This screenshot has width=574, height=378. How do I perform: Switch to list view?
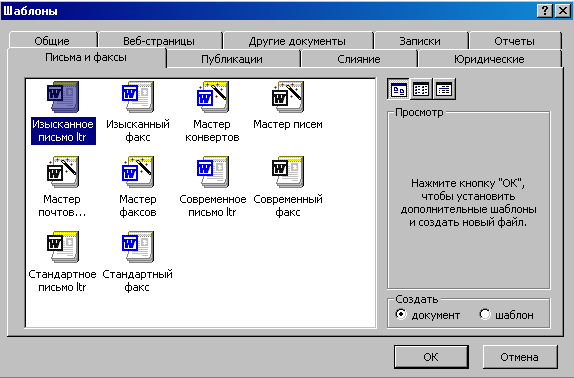(x=421, y=89)
